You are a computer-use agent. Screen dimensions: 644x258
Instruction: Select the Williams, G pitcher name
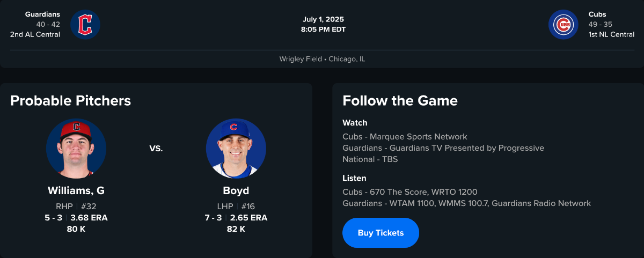tap(76, 191)
